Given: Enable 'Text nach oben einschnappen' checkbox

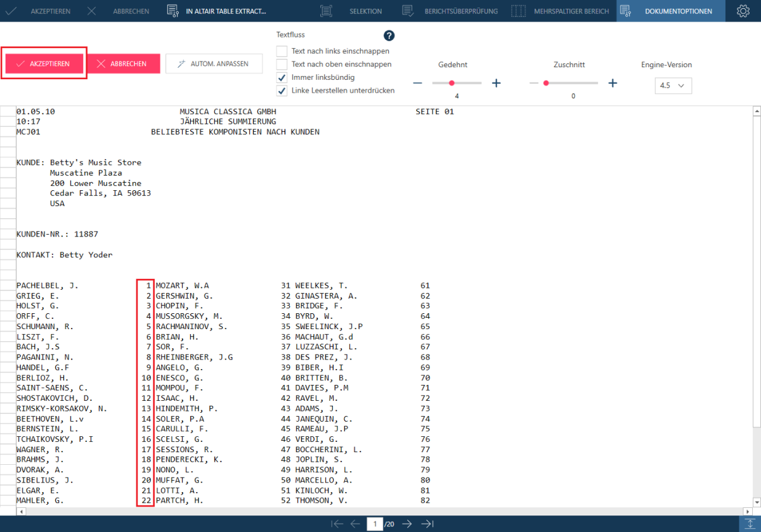Looking at the screenshot, I should 282,64.
